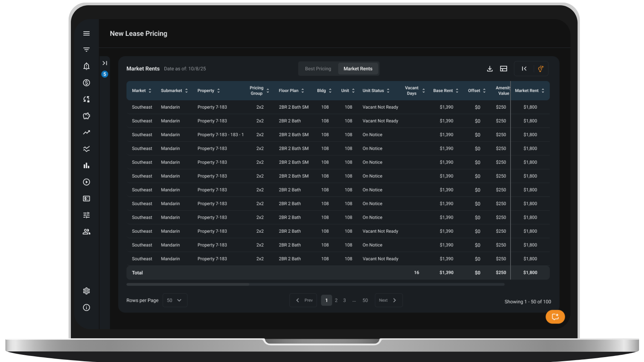Viewport: 644px width, 362px height.
Task: Select the Market Rents tab
Action: point(358,69)
